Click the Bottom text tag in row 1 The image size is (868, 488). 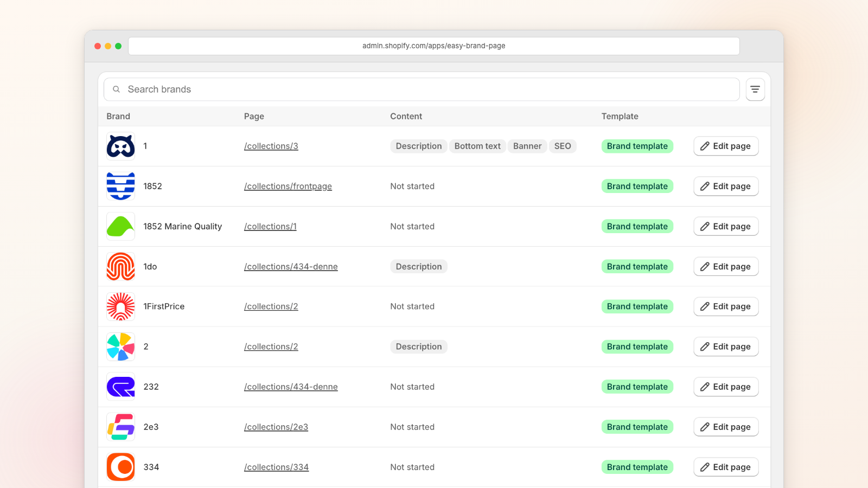(x=477, y=146)
